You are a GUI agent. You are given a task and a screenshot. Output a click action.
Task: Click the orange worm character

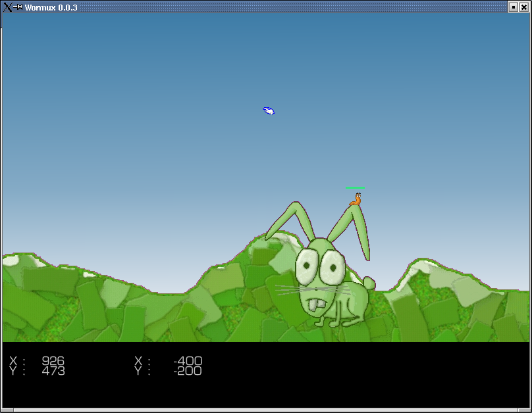pyautogui.click(x=356, y=199)
